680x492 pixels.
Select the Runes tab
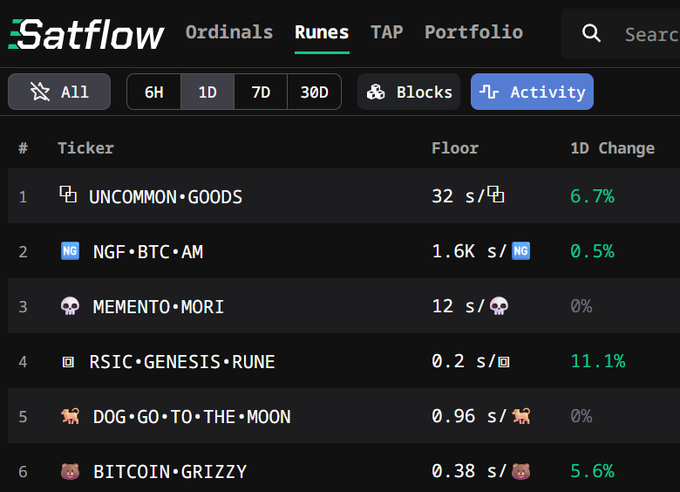[x=322, y=33]
